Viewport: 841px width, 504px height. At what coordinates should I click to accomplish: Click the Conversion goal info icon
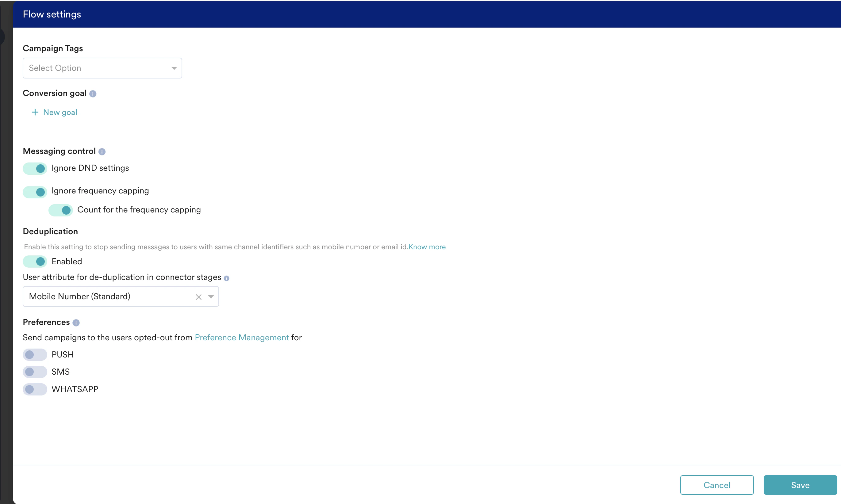[93, 94]
